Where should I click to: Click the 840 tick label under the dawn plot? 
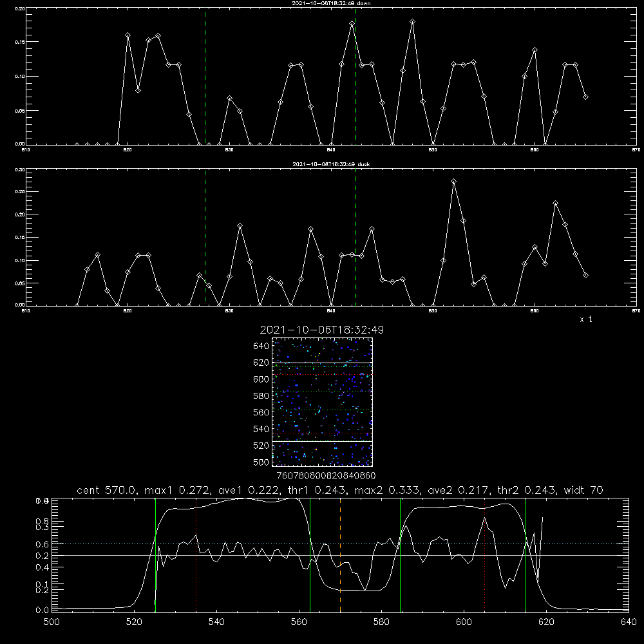[331, 150]
